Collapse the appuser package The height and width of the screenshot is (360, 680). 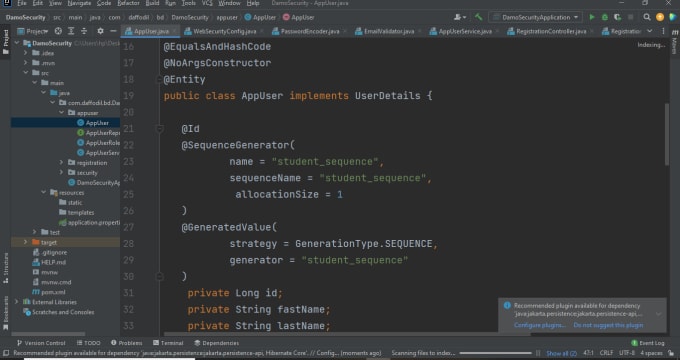tap(61, 113)
